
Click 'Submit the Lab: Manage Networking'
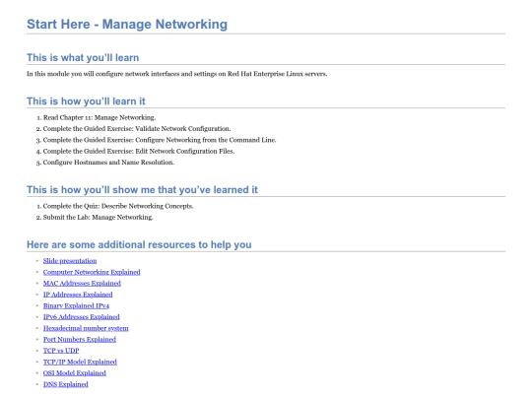(99, 217)
